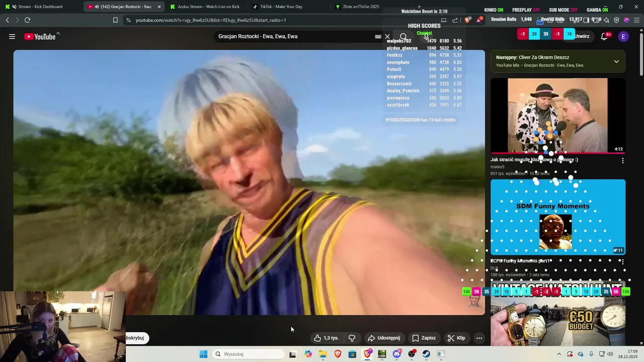
Task: Open Microsoft Store from the taskbar
Action: coord(352,354)
